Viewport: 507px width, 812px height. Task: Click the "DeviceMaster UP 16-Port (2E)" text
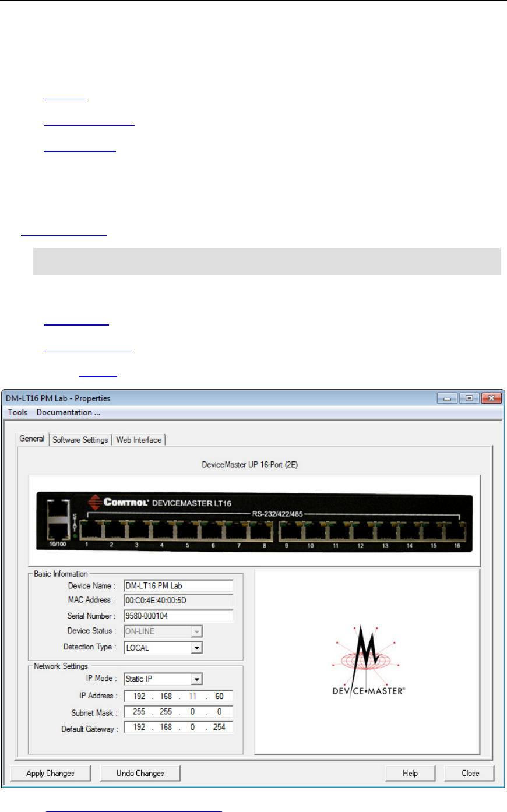pos(250,465)
